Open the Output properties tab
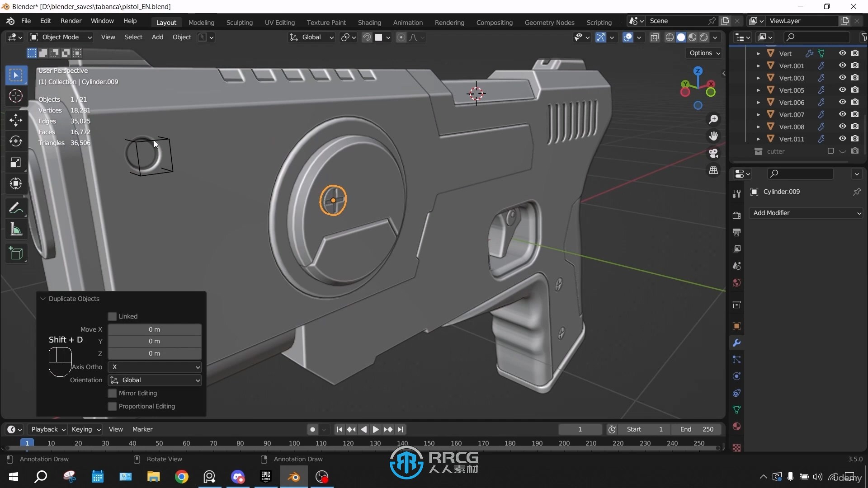Viewport: 868px width, 488px height. (736, 232)
